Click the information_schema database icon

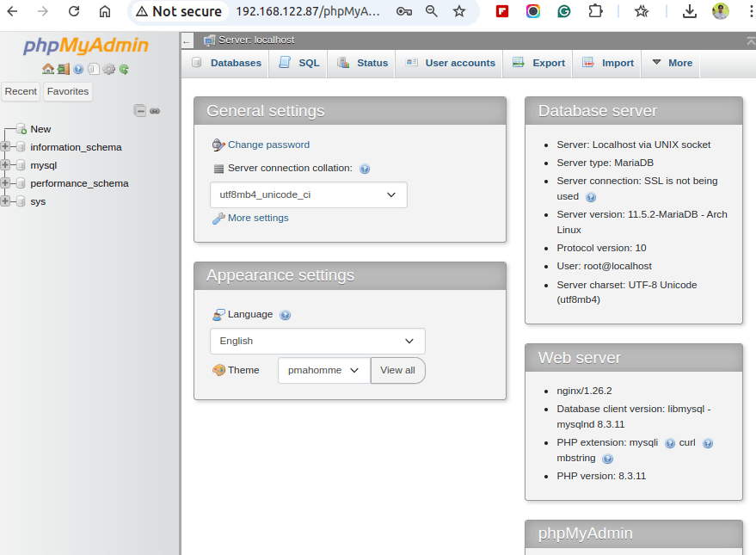pos(21,146)
